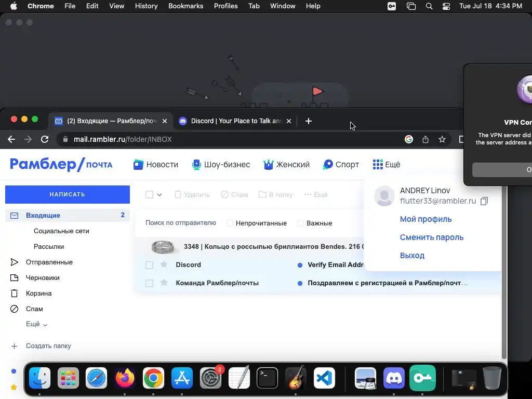Open the Discord Verify Email Address message
Viewport: 532px width, 399px height.
336,264
